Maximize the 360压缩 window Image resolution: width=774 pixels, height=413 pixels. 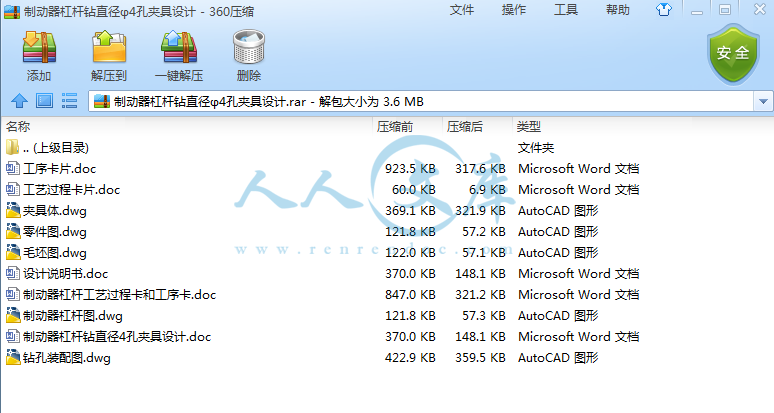pyautogui.click(x=725, y=10)
